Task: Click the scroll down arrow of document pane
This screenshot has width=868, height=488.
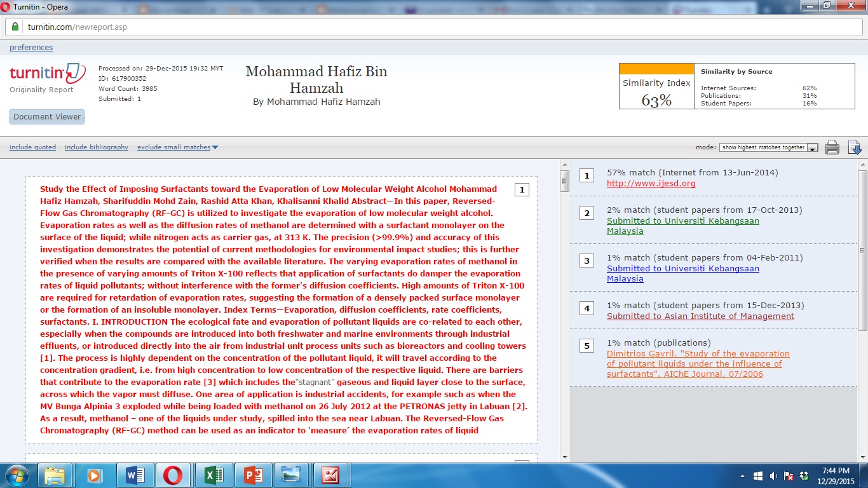Action: pos(564,457)
